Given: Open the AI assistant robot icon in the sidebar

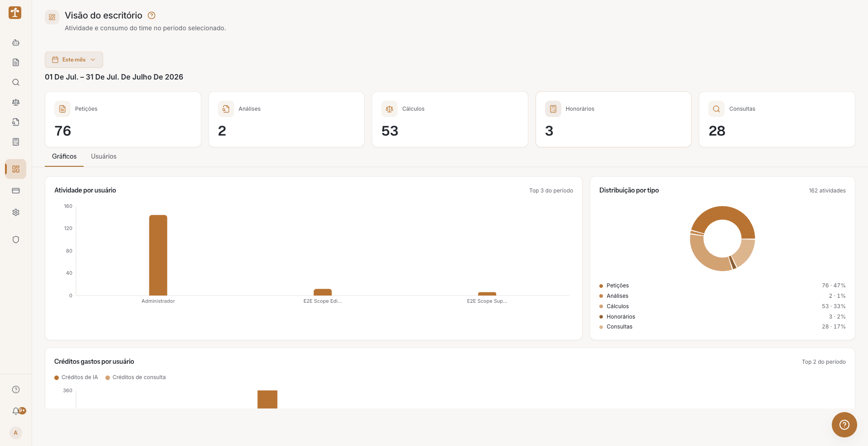Looking at the screenshot, I should coord(16,42).
